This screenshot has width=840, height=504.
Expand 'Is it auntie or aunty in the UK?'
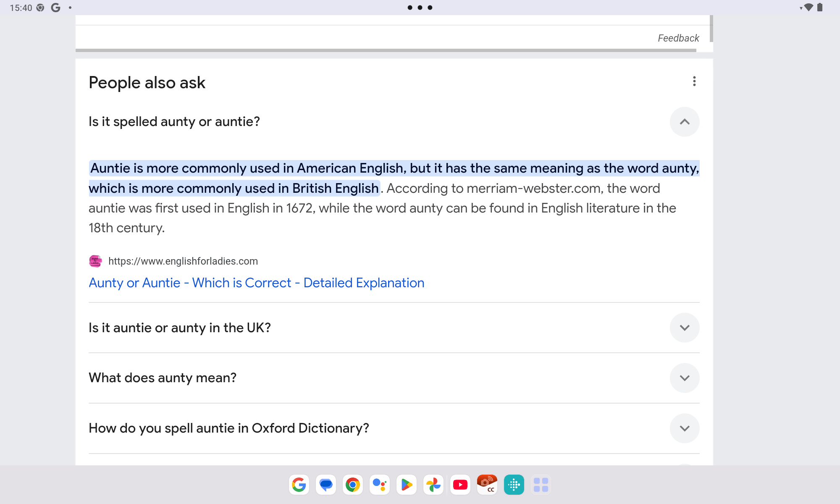pyautogui.click(x=685, y=328)
